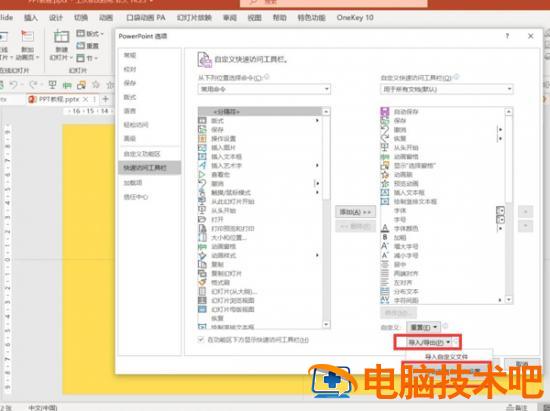This screenshot has width=550, height=411.
Task: Select 字体颜色 icon in right list
Action: click(x=385, y=228)
